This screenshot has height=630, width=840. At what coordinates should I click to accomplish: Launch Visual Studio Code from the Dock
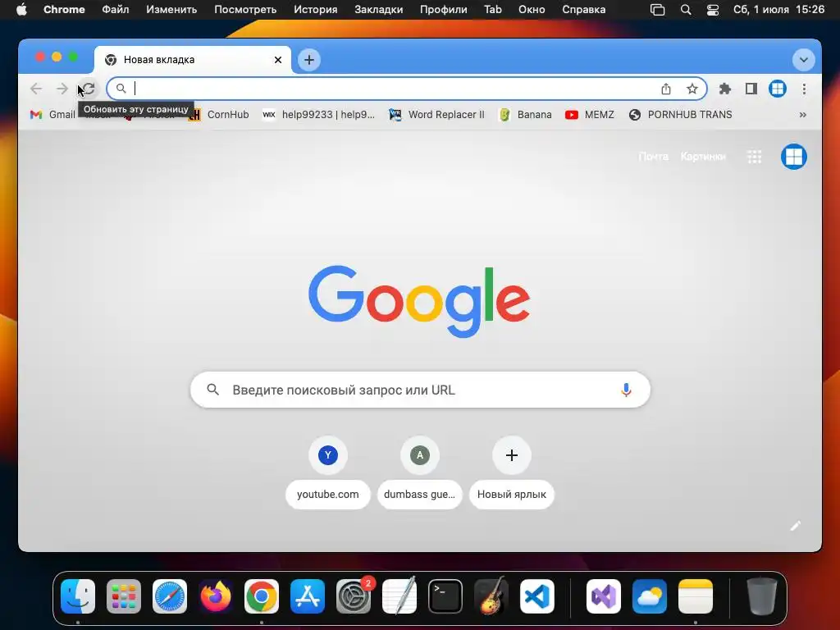[x=537, y=596]
